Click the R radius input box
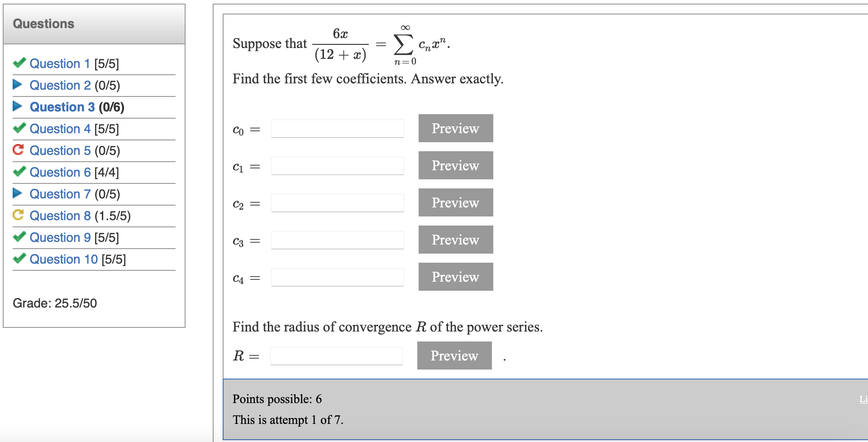 [336, 356]
